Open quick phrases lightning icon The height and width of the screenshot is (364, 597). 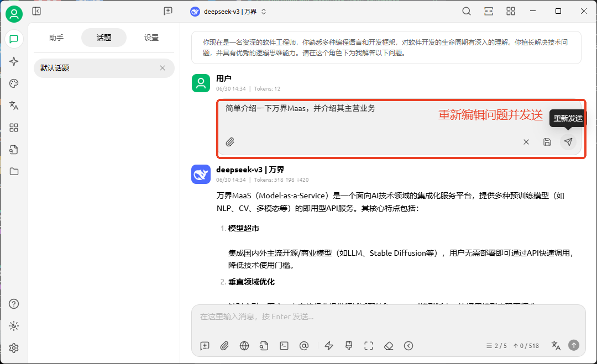coord(329,346)
